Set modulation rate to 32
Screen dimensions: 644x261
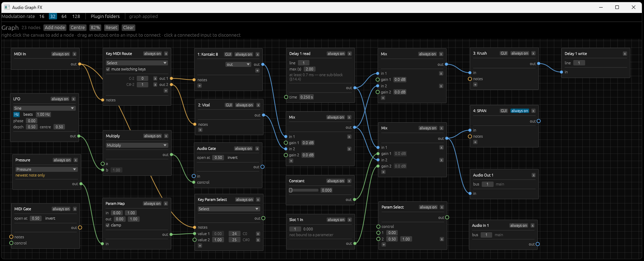[53, 17]
